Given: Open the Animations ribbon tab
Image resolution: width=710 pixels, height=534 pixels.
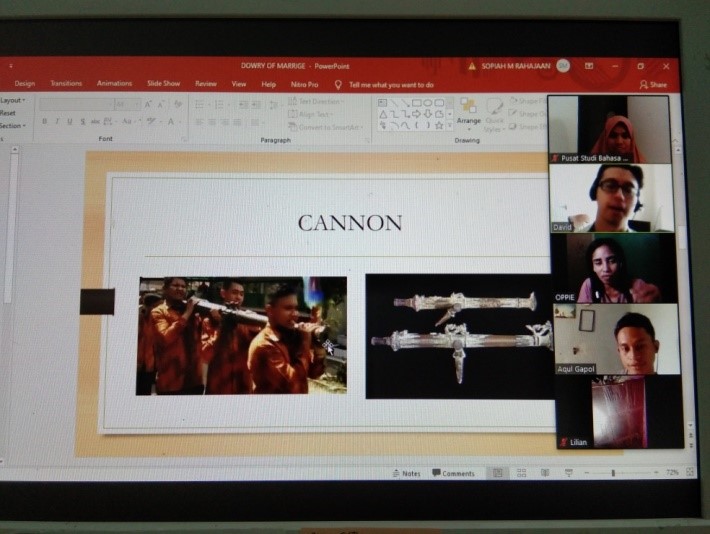Looking at the screenshot, I should coord(114,83).
